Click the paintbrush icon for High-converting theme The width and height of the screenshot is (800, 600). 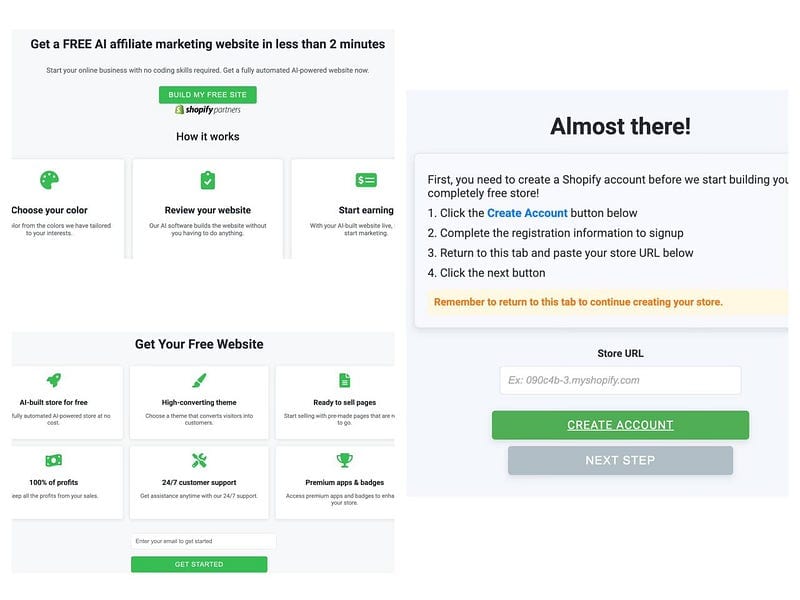[x=199, y=380]
